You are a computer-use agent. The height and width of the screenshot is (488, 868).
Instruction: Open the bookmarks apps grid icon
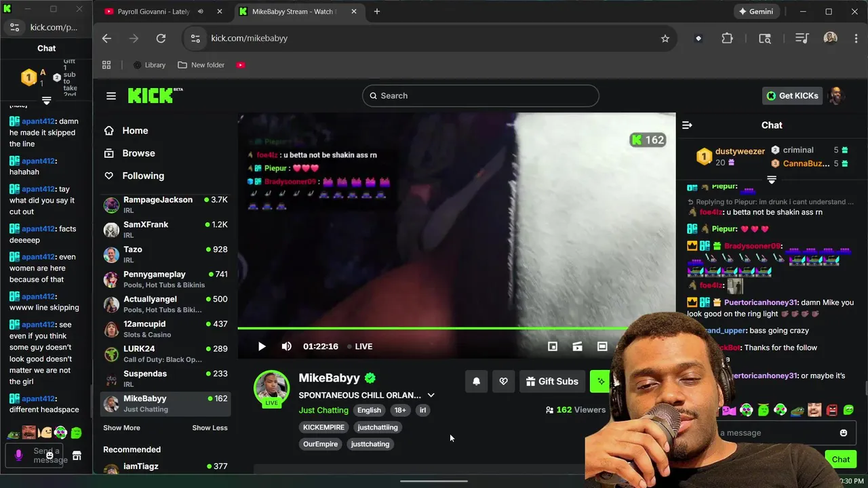point(106,65)
